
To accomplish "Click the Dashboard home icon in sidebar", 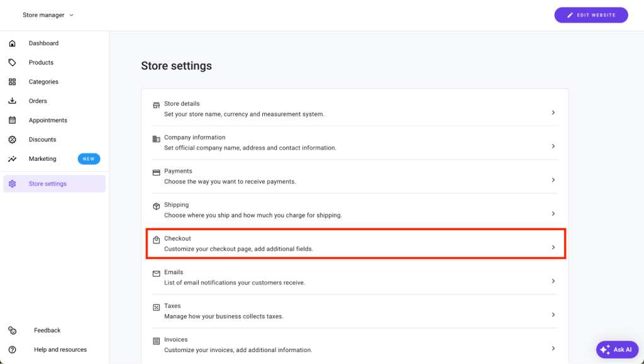I will (x=12, y=43).
